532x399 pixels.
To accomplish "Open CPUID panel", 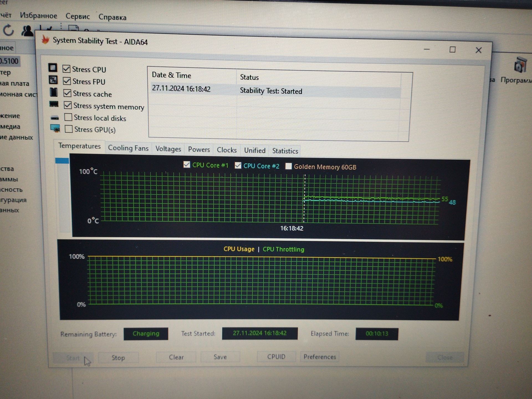I will pyautogui.click(x=276, y=357).
